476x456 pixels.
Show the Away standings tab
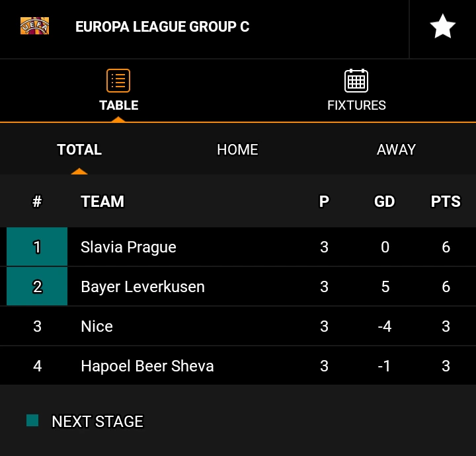point(396,149)
